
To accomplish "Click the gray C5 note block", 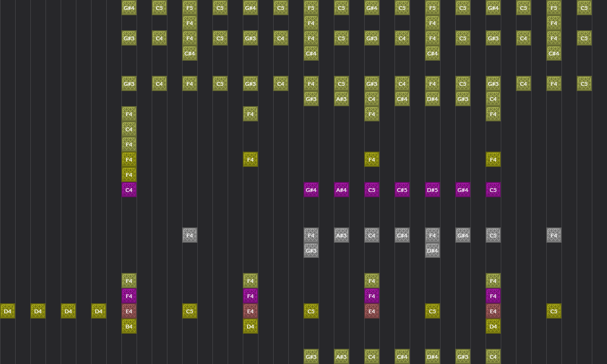I will (x=493, y=235).
